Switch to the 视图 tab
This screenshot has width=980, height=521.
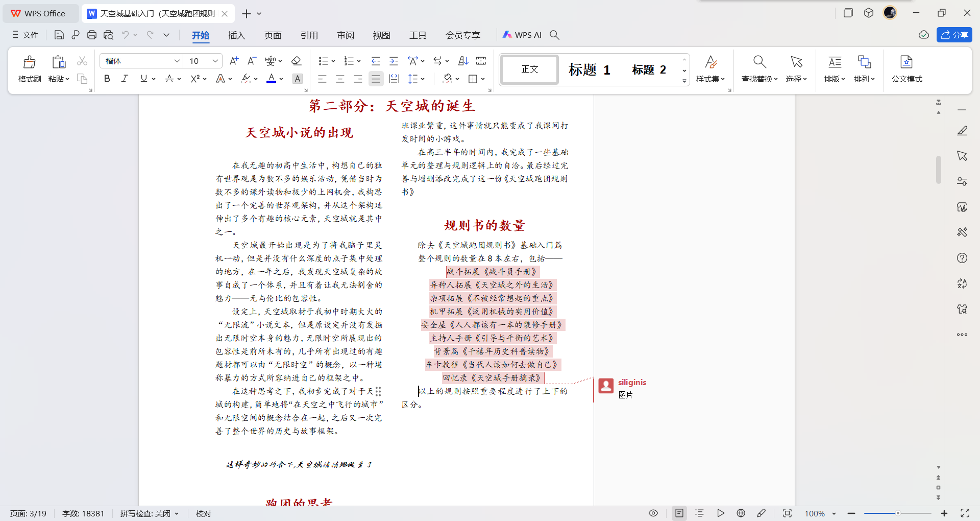pyautogui.click(x=381, y=35)
